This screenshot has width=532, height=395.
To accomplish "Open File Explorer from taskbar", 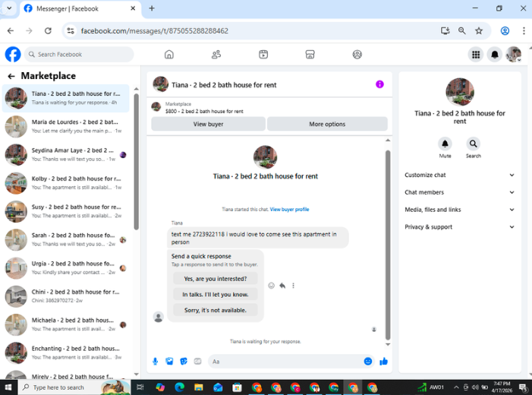I will click(199, 387).
